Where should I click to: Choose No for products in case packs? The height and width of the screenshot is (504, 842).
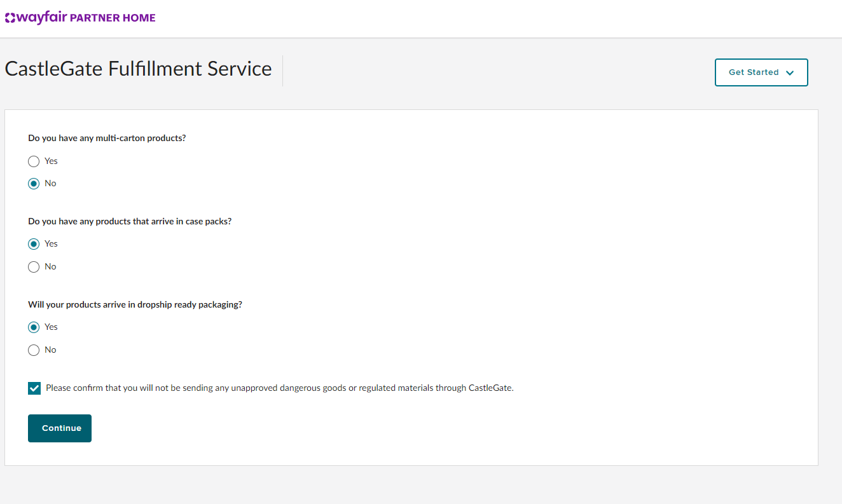coord(34,267)
